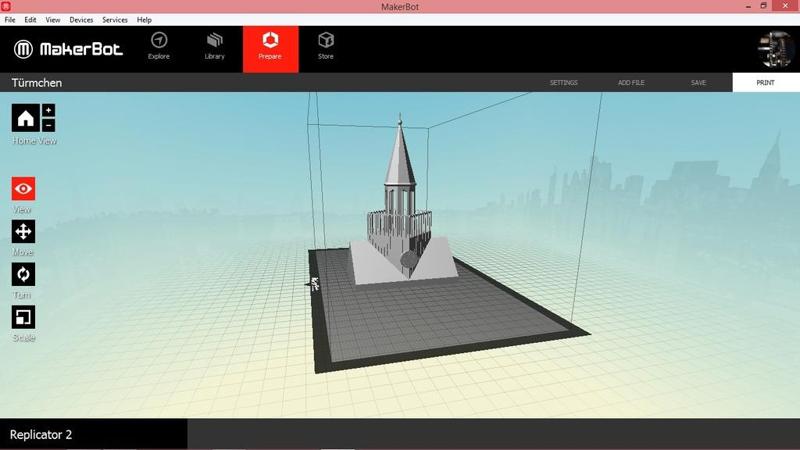This screenshot has height=450, width=800.
Task: Click the Home View house icon
Action: tap(25, 119)
